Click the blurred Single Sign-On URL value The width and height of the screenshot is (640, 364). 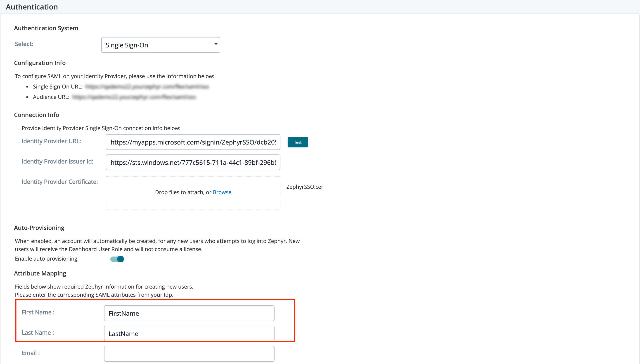(x=147, y=87)
